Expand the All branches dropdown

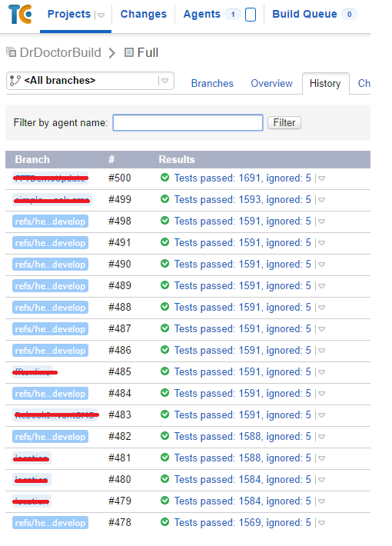(x=164, y=81)
